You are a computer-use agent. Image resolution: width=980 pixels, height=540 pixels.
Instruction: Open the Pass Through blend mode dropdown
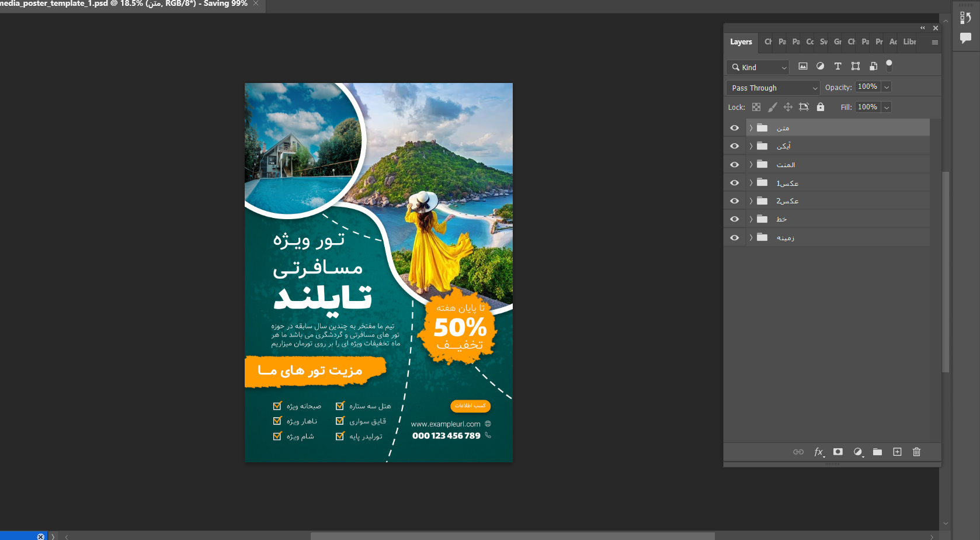pos(773,88)
